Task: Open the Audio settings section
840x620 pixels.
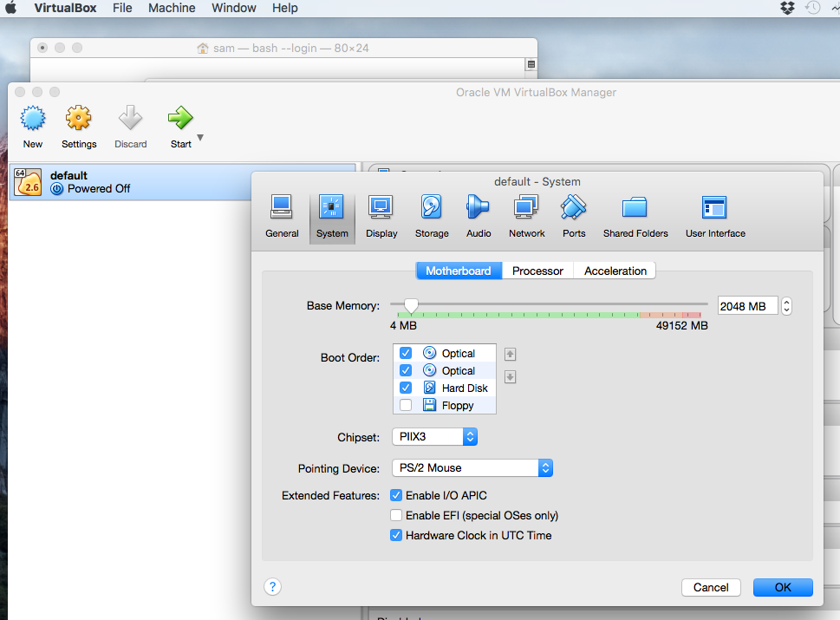Action: (479, 217)
